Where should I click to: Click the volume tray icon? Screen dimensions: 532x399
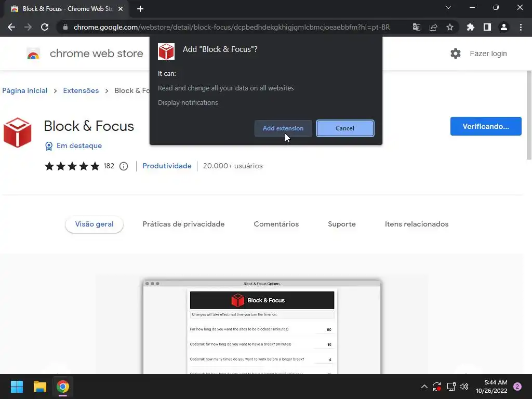coord(464,387)
